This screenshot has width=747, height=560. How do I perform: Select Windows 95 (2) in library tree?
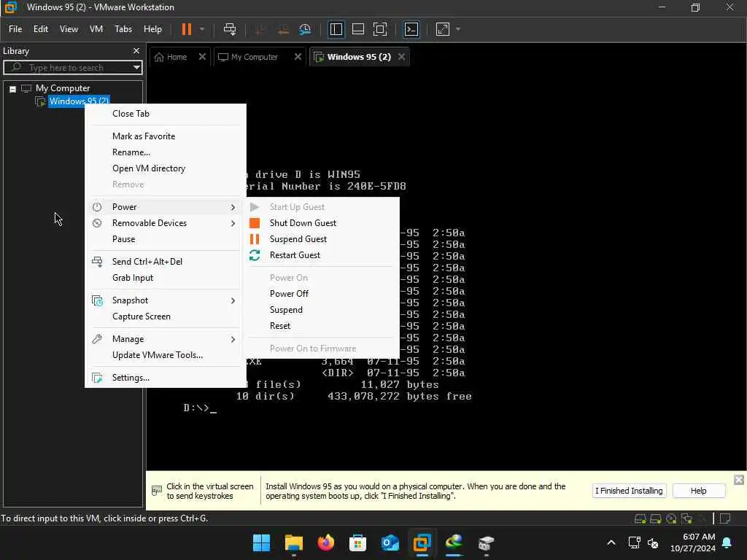pos(79,101)
